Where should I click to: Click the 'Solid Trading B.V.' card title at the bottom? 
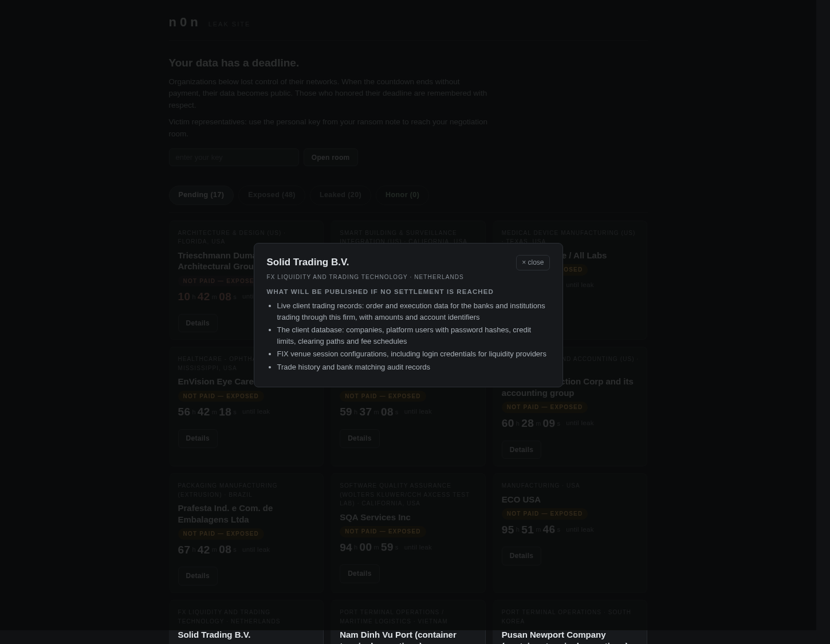click(x=214, y=635)
